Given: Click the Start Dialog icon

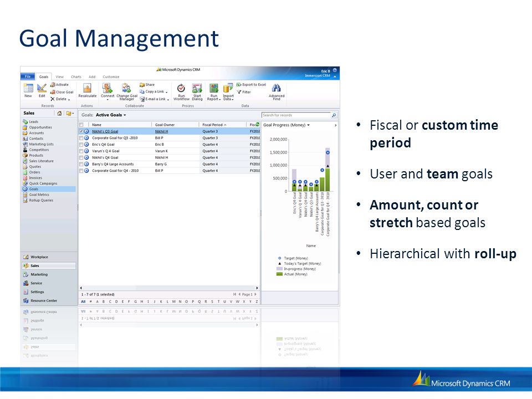Looking at the screenshot, I should [x=197, y=88].
